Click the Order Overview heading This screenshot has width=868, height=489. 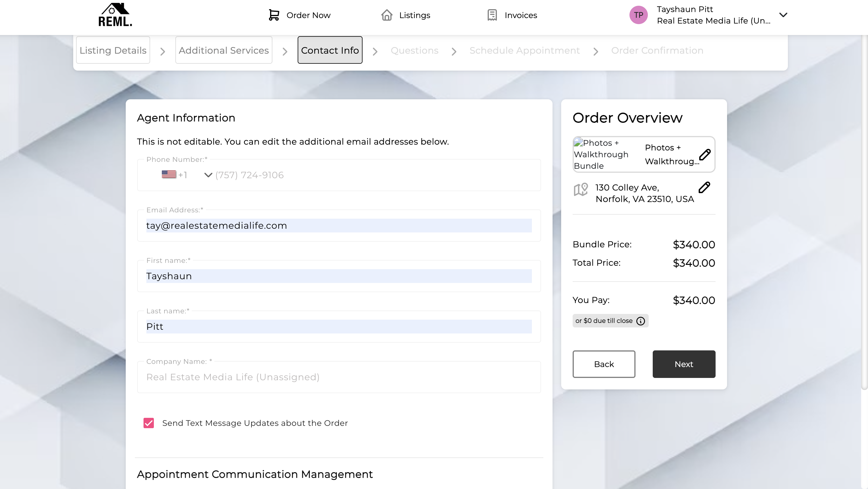click(627, 118)
